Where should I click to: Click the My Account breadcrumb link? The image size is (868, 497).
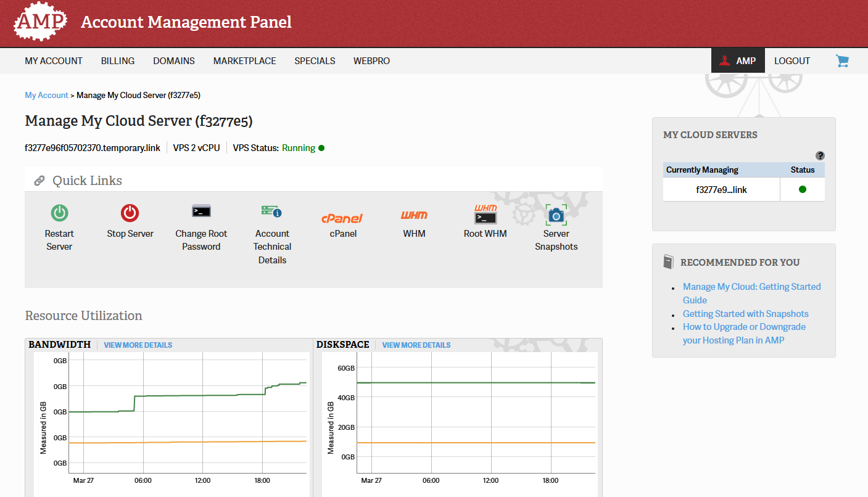46,95
